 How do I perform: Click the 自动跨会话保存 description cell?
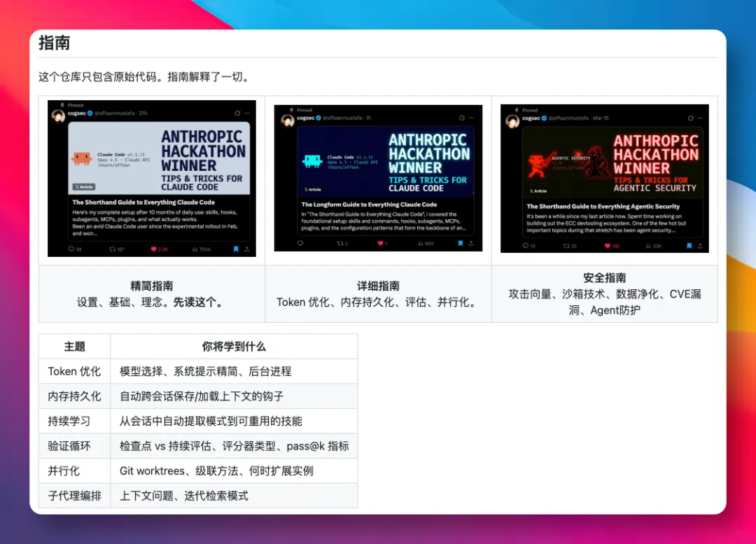coord(234,396)
